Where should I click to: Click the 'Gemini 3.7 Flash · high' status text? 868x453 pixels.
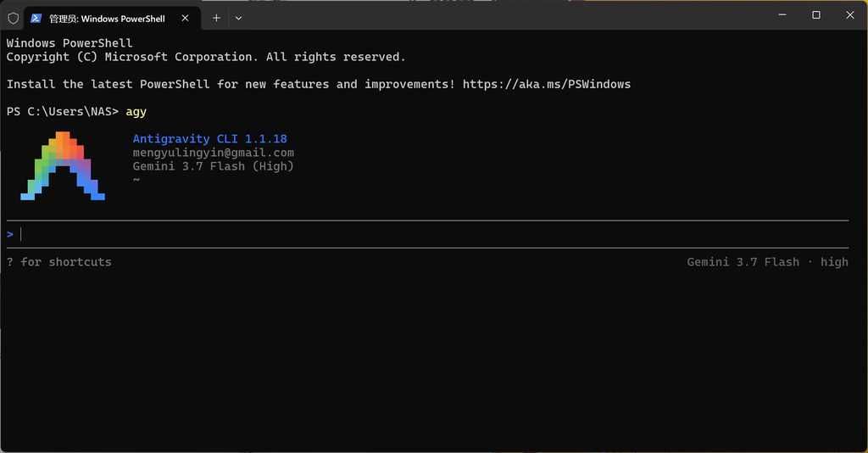pos(768,262)
